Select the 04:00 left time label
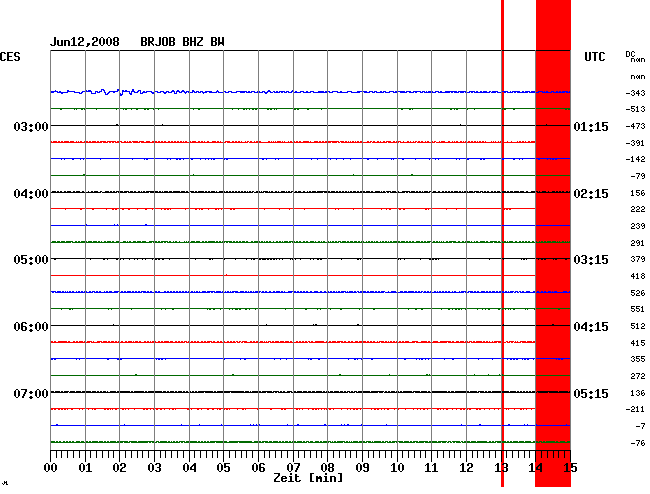650x494 pixels. tap(31, 194)
